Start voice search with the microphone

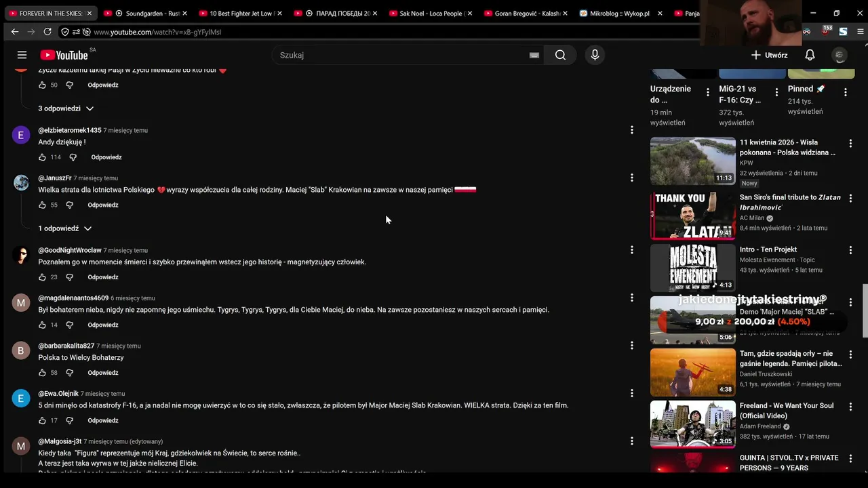[595, 55]
